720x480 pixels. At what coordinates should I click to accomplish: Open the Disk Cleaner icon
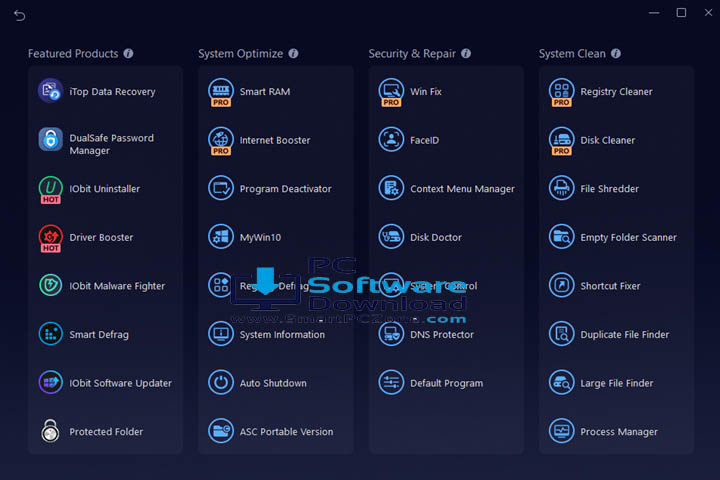(x=562, y=141)
